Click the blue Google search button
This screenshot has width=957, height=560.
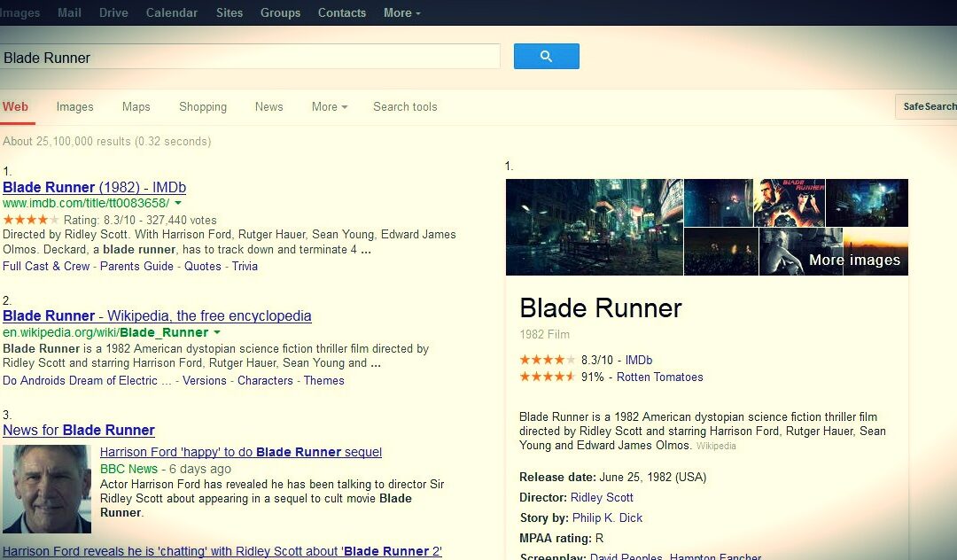tap(546, 55)
